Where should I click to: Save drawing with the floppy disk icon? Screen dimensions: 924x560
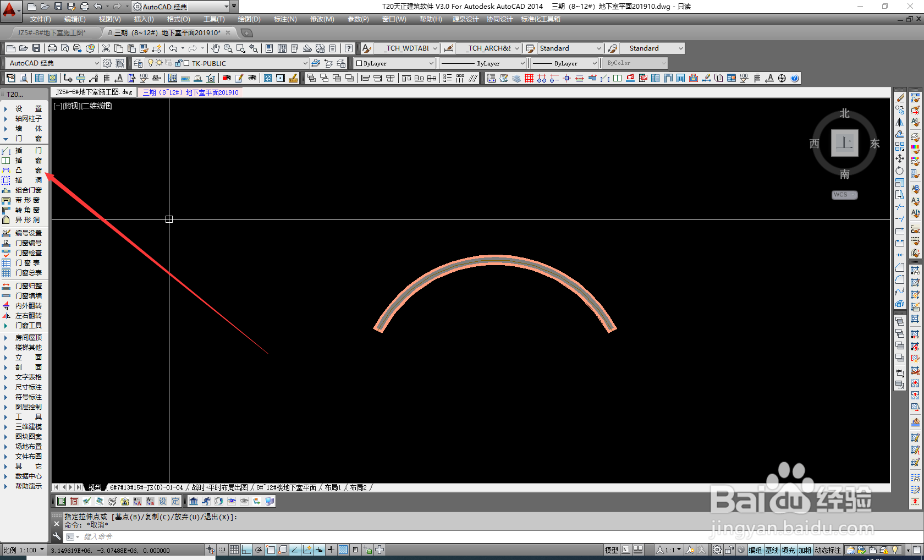tap(36, 48)
